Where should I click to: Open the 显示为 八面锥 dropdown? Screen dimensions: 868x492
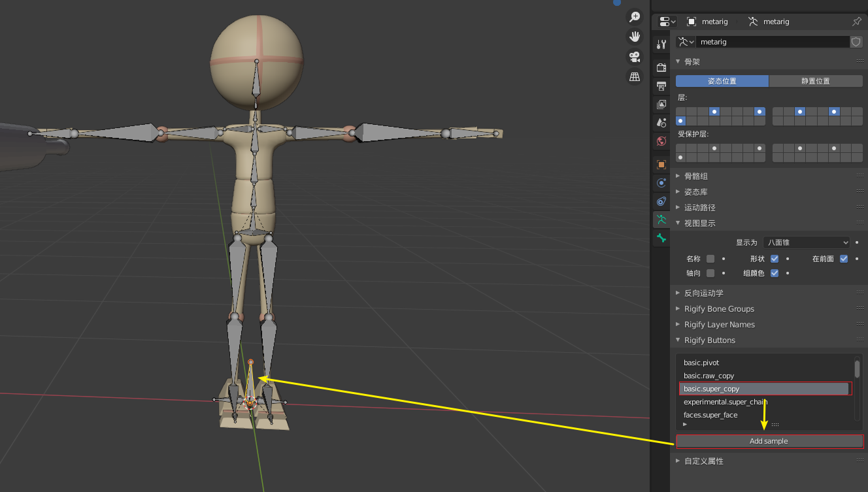[807, 242]
